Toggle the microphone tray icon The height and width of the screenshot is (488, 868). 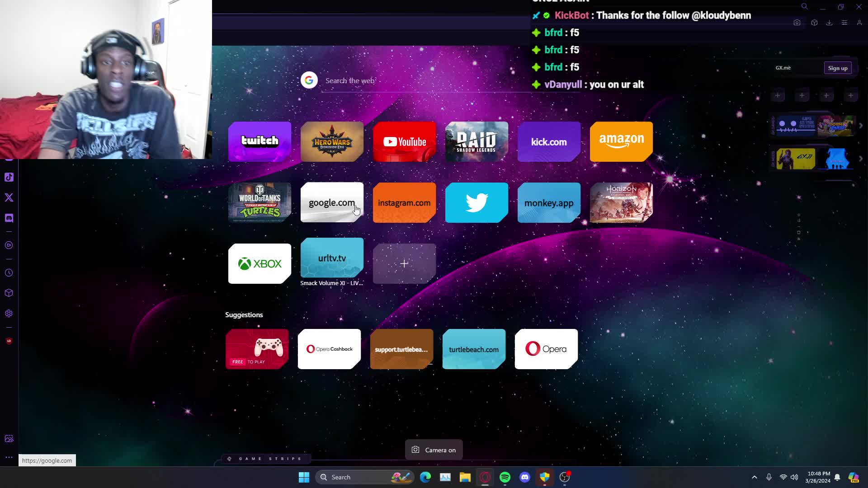coord(769,477)
